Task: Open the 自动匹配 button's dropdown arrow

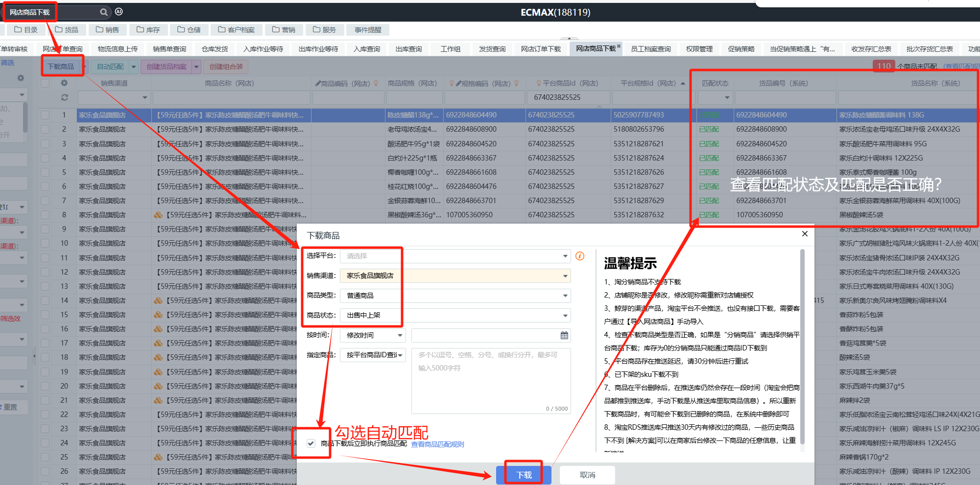Action: (x=134, y=67)
